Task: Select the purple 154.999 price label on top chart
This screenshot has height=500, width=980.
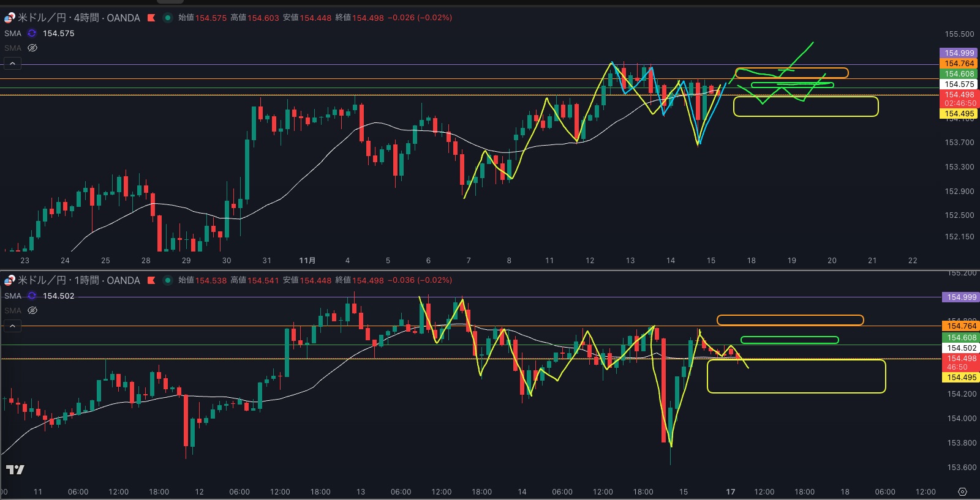Action: (x=959, y=53)
